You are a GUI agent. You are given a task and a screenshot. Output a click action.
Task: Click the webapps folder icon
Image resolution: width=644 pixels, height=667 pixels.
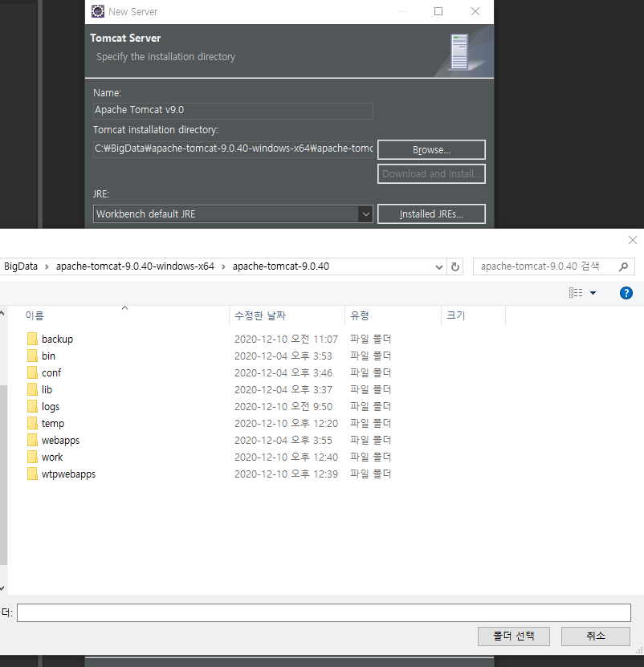coord(32,440)
